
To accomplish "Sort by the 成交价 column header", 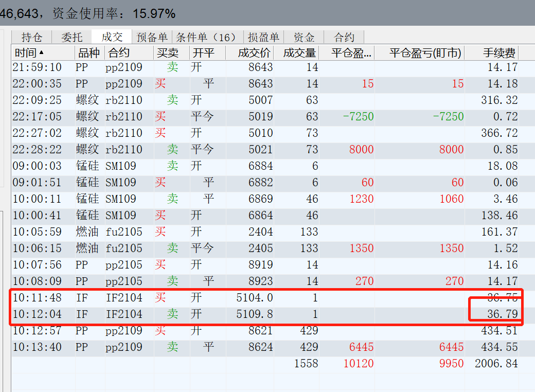I will (254, 52).
